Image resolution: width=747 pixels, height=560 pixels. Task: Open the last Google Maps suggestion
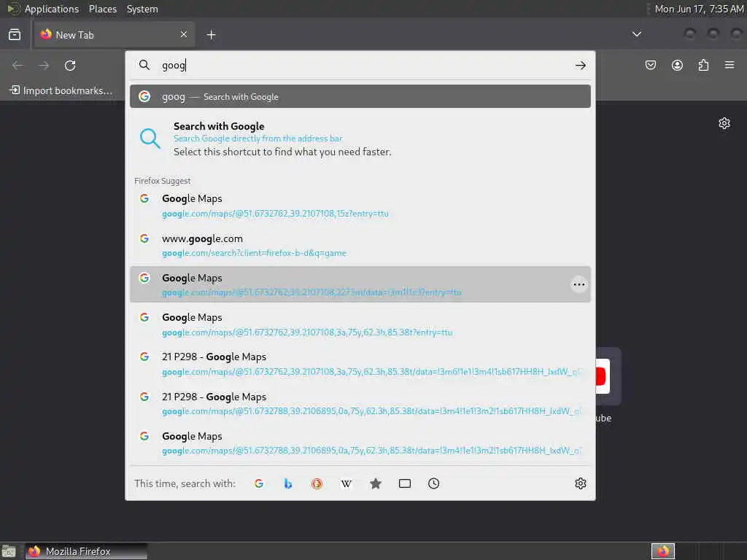pyautogui.click(x=360, y=443)
